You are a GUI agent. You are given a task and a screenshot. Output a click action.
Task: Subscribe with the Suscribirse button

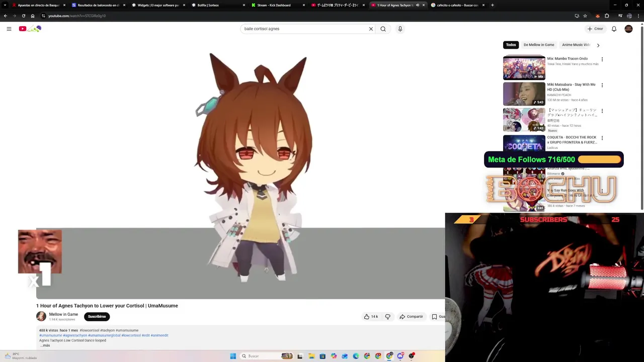click(97, 317)
